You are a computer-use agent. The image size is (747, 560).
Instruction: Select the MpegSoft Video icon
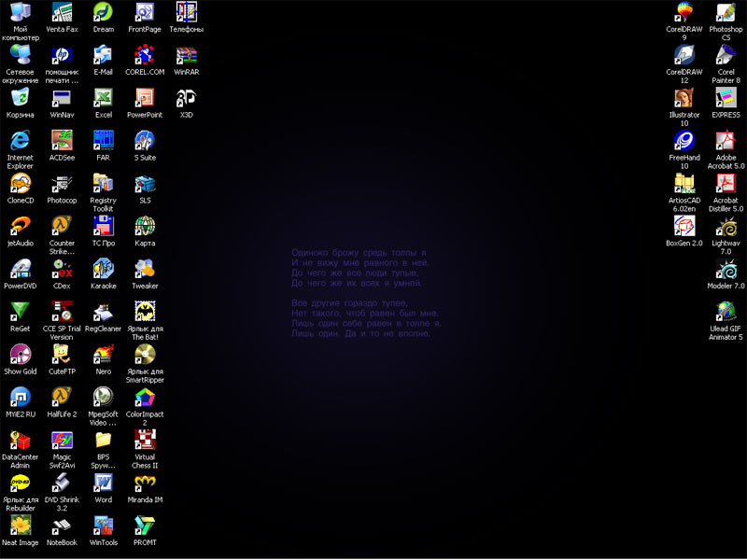tap(103, 398)
